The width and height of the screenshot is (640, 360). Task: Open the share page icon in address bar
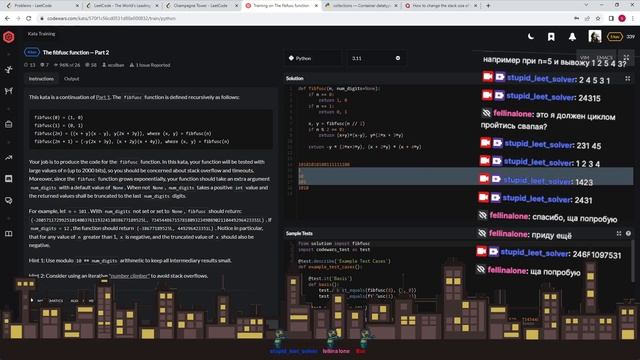tap(587, 18)
